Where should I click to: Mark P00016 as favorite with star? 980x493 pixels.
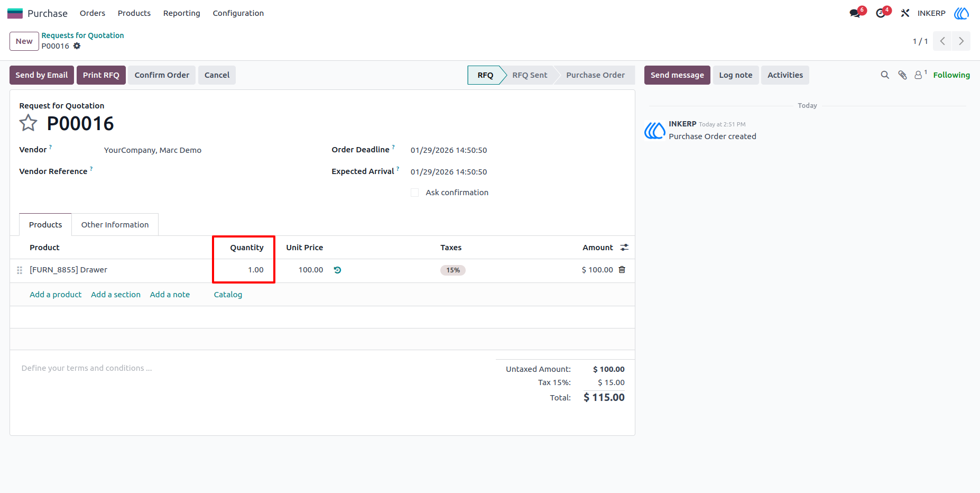click(29, 123)
